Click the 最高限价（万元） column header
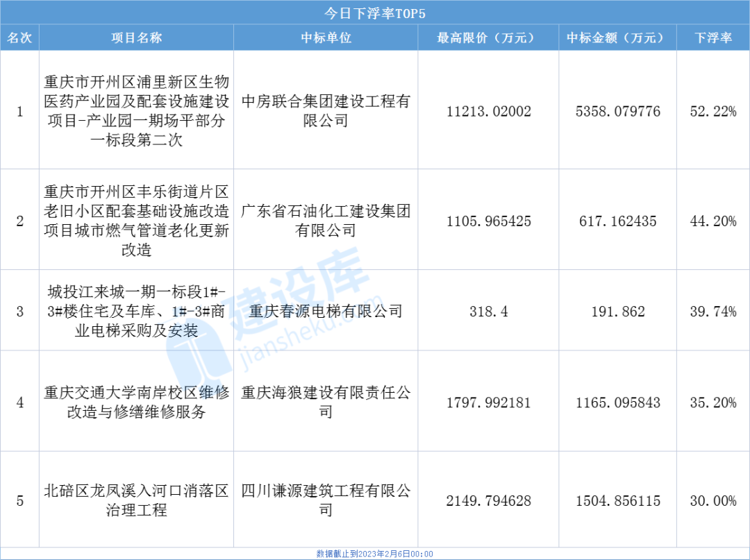750x560 pixels. coord(488,38)
